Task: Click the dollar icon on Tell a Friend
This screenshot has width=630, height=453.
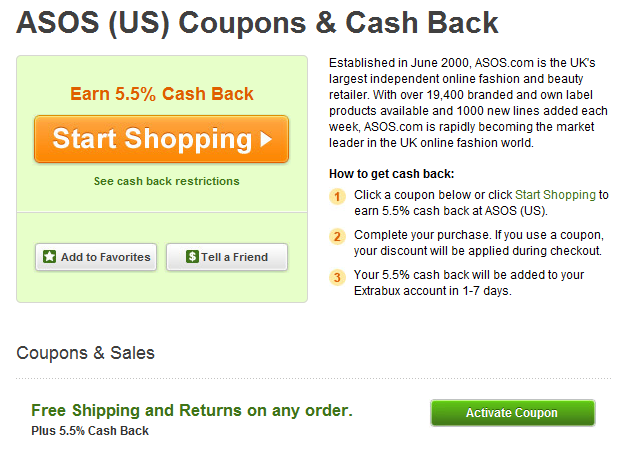Action: (192, 257)
